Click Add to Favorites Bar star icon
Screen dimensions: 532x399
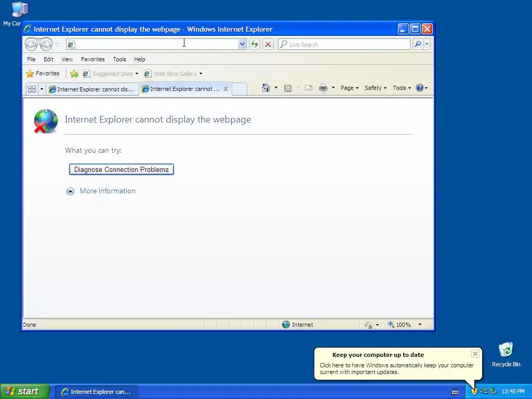point(74,74)
